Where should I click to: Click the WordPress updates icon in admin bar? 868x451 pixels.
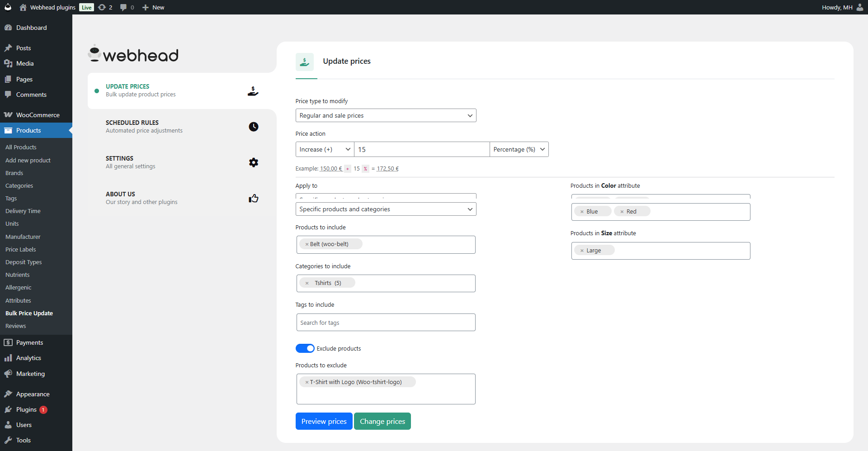[x=102, y=7]
